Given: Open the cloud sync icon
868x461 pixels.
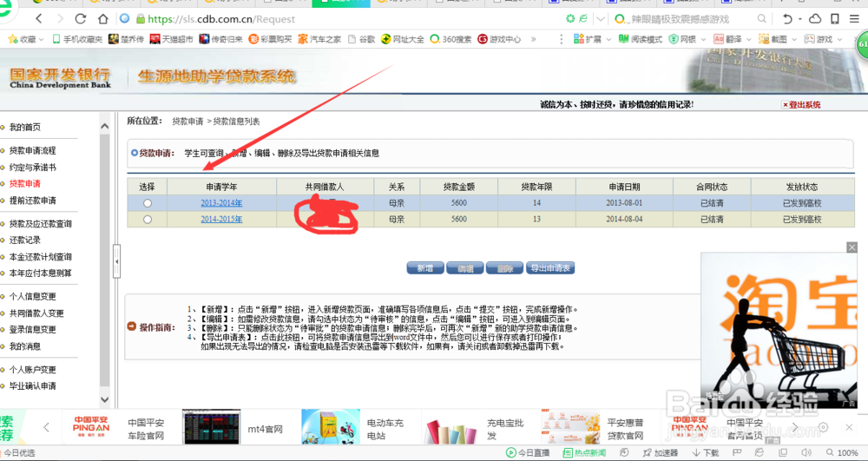Looking at the screenshot, I should [x=815, y=19].
